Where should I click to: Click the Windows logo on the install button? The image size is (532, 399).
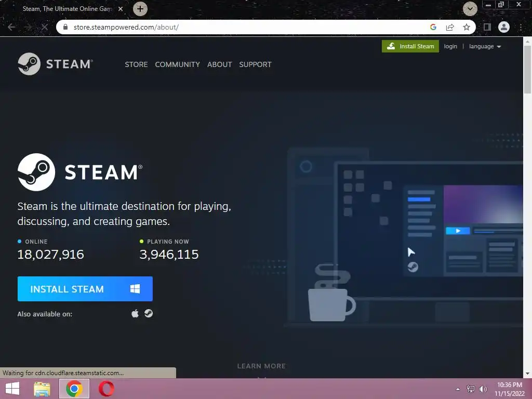pos(135,289)
